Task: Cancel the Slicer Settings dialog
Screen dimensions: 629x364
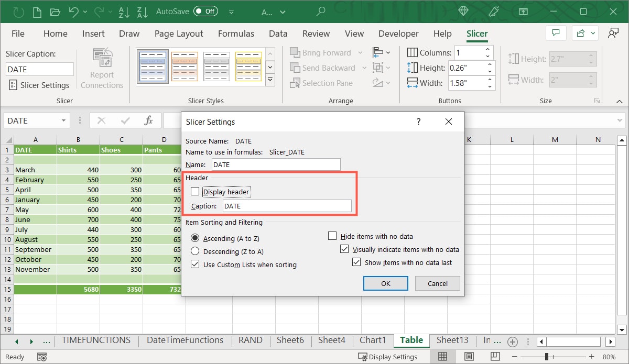Action: [x=437, y=283]
